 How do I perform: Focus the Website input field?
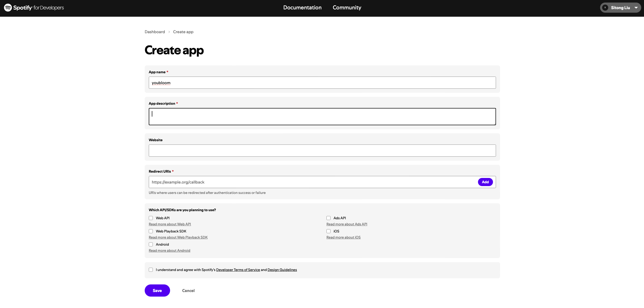coord(322,151)
